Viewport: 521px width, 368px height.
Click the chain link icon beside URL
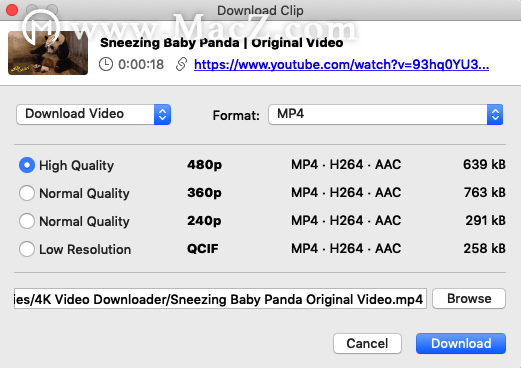[x=181, y=64]
